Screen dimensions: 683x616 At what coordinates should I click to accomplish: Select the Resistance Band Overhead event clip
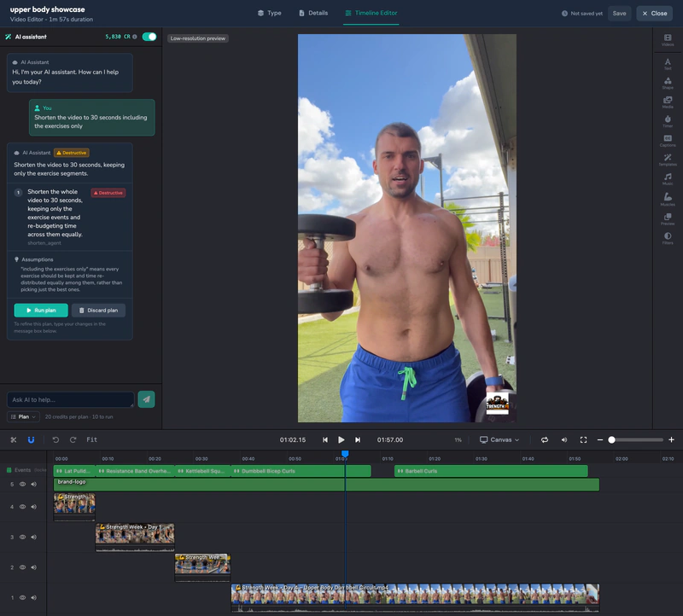coord(135,471)
